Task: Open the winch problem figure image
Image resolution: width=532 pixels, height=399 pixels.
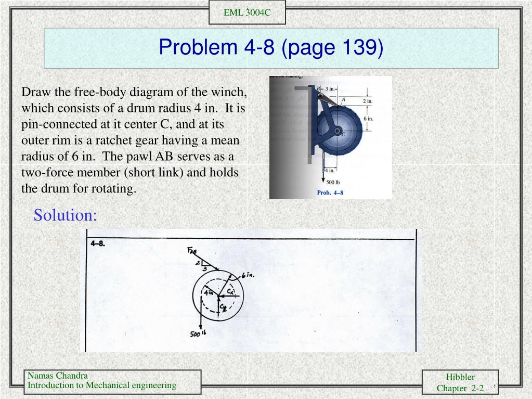Action: tap(330, 137)
